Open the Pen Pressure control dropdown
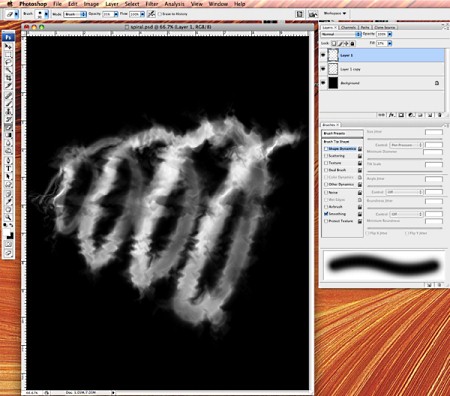 pyautogui.click(x=407, y=145)
